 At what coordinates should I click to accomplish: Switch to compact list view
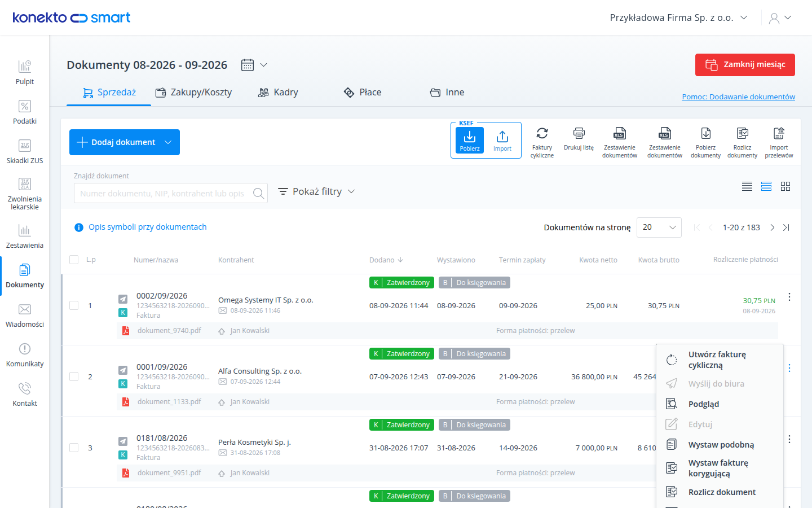(747, 186)
